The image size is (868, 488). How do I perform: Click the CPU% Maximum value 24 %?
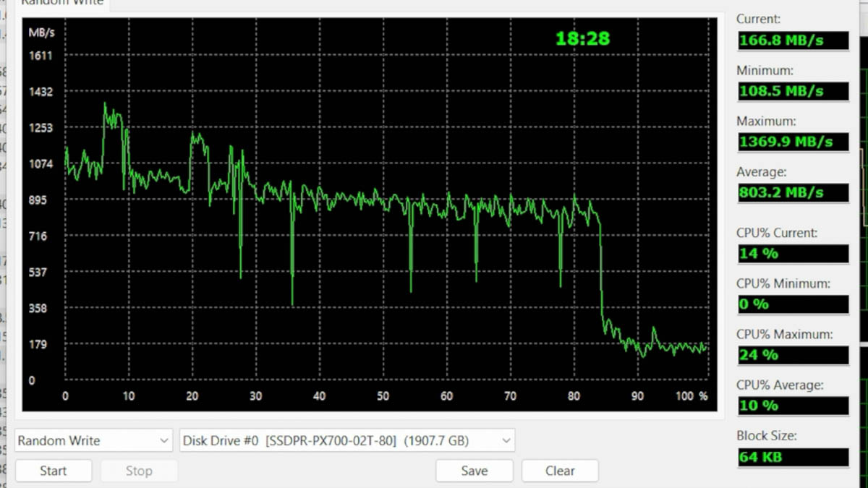(x=793, y=354)
